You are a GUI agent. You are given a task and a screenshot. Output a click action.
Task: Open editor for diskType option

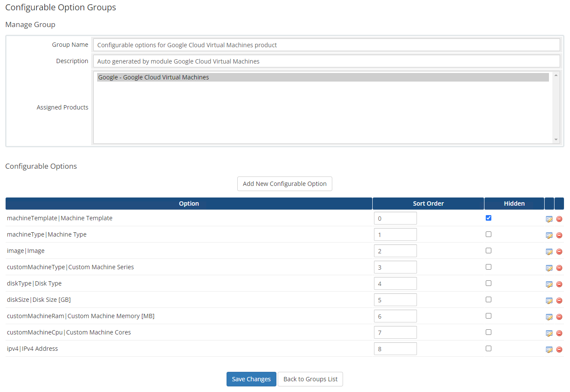click(x=549, y=284)
